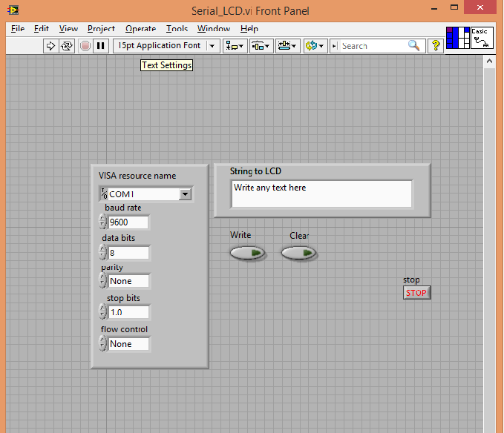The width and height of the screenshot is (504, 433).
Task: Maximize the Serial_LCD.vi window
Action: tap(454, 7)
